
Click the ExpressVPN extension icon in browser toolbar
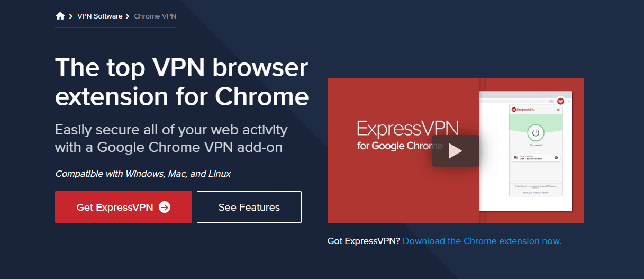560,101
